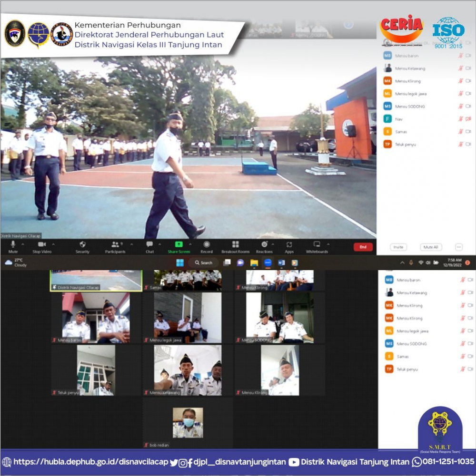476x476 pixels.
Task: Click the Stop Video camera icon
Action: pyautogui.click(x=41, y=244)
